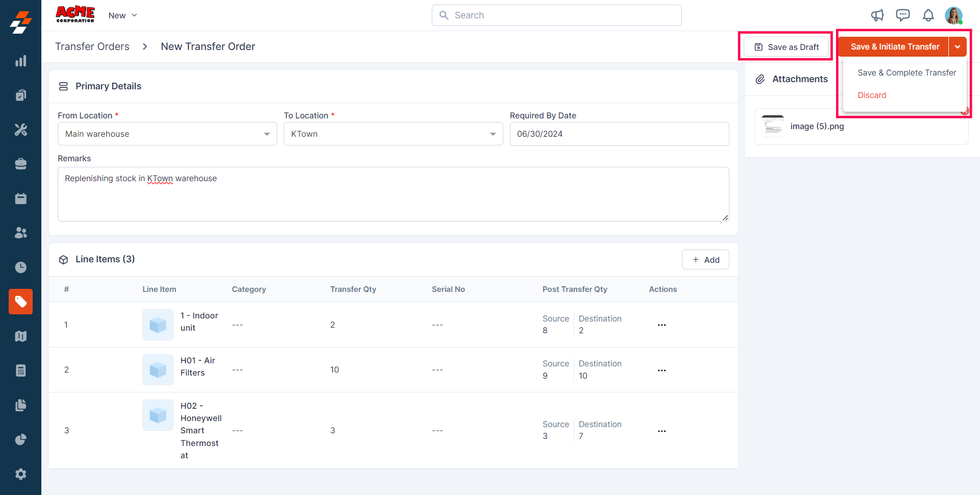Click the Save as Draft button

(x=786, y=47)
